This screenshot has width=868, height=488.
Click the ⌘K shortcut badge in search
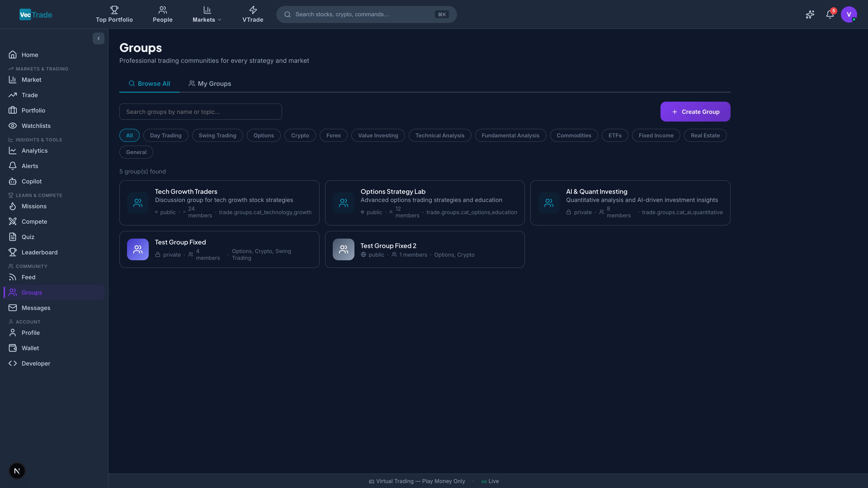pyautogui.click(x=442, y=14)
